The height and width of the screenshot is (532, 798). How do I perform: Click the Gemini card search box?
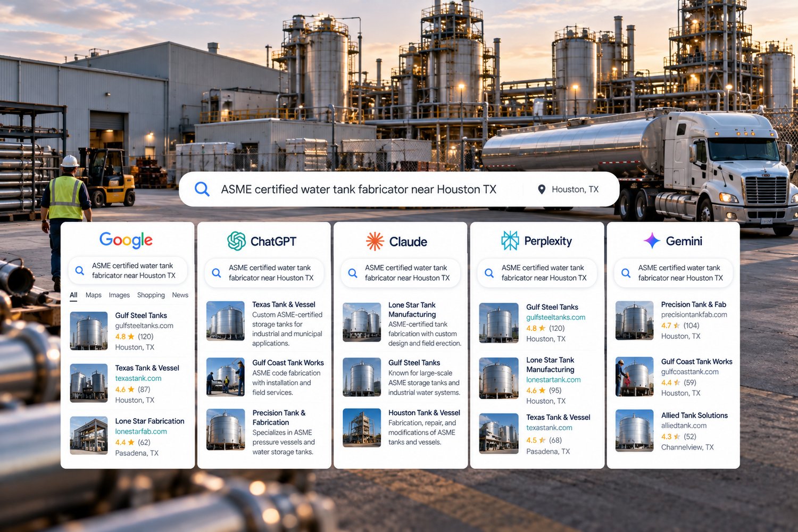[x=674, y=273]
